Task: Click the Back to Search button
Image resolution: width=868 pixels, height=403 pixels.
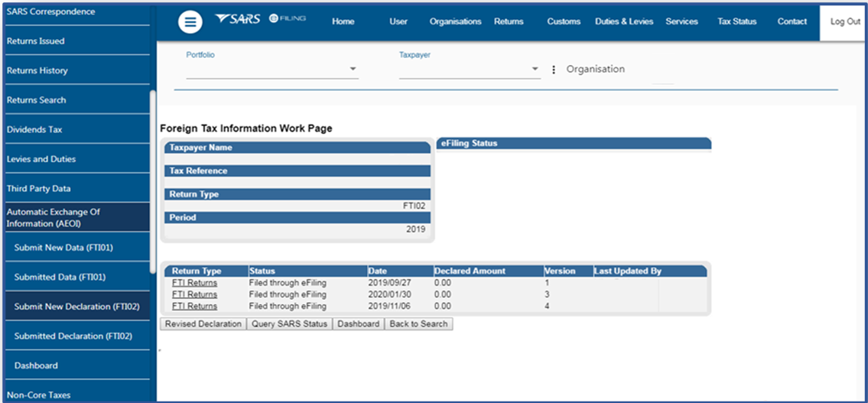Action: (x=418, y=324)
